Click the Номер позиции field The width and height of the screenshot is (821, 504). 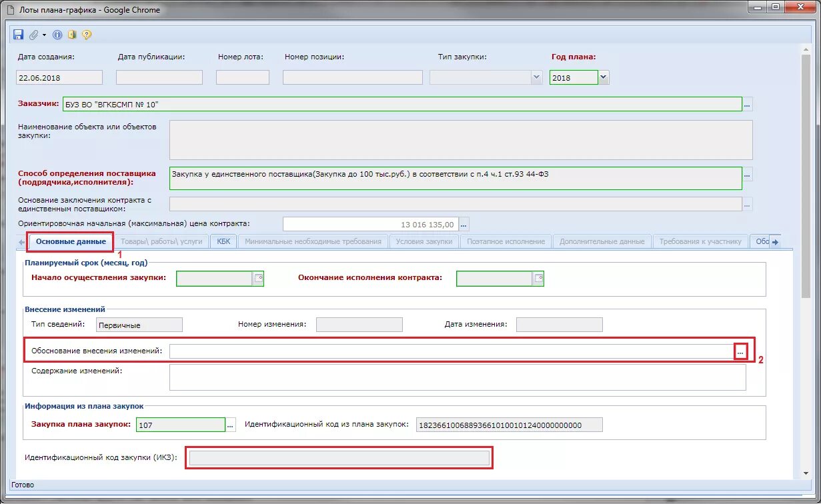point(353,77)
